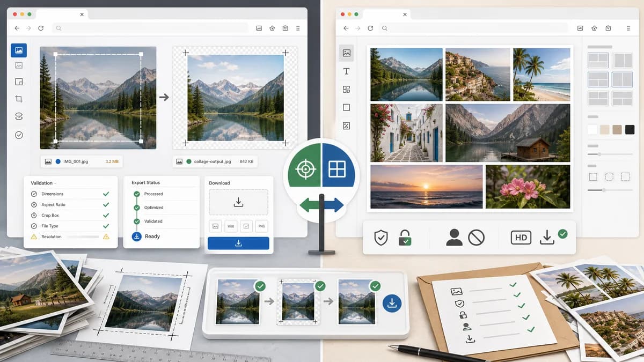
Task: Pick the white color swatch
Action: tap(592, 129)
